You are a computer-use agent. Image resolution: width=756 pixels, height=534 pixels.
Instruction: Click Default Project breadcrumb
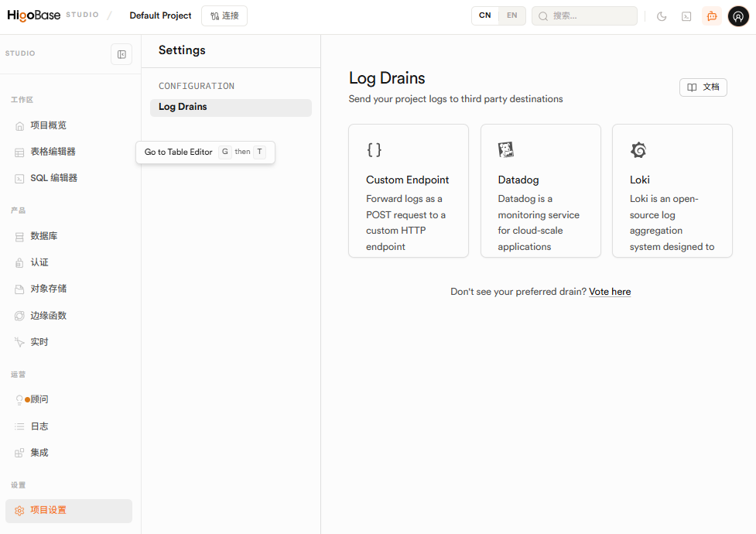(x=160, y=15)
